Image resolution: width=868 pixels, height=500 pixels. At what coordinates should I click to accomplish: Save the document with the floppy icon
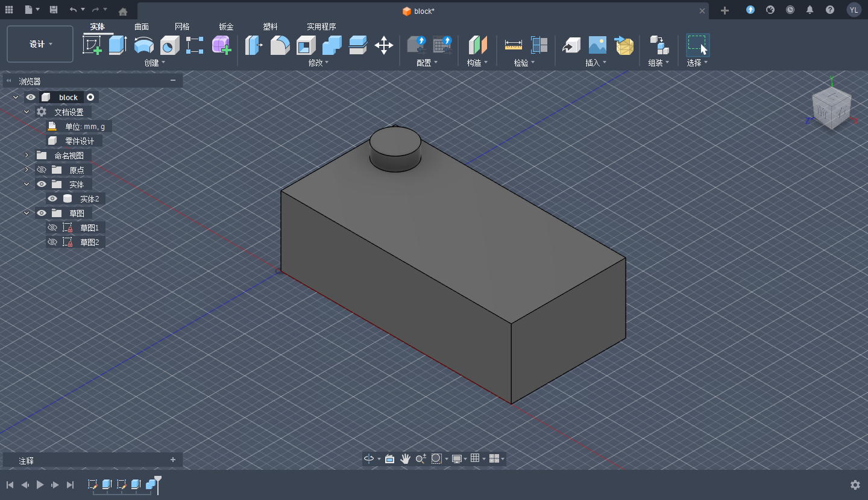coord(54,10)
